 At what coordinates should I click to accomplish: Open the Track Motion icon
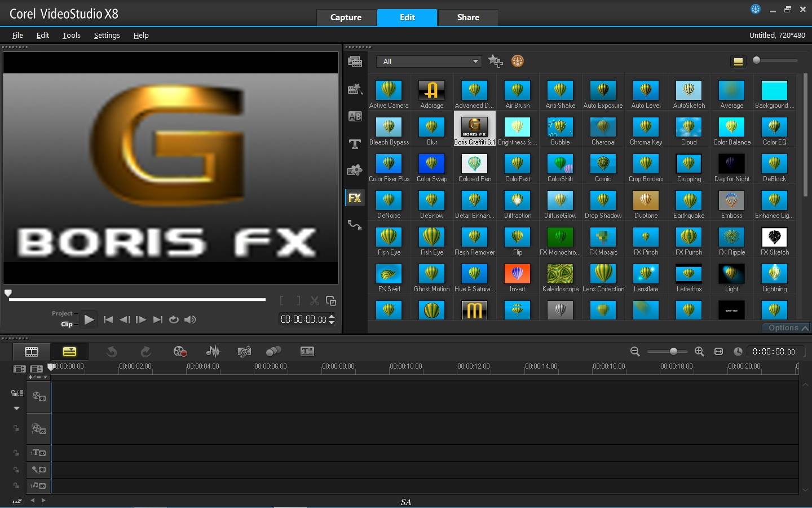click(x=273, y=352)
